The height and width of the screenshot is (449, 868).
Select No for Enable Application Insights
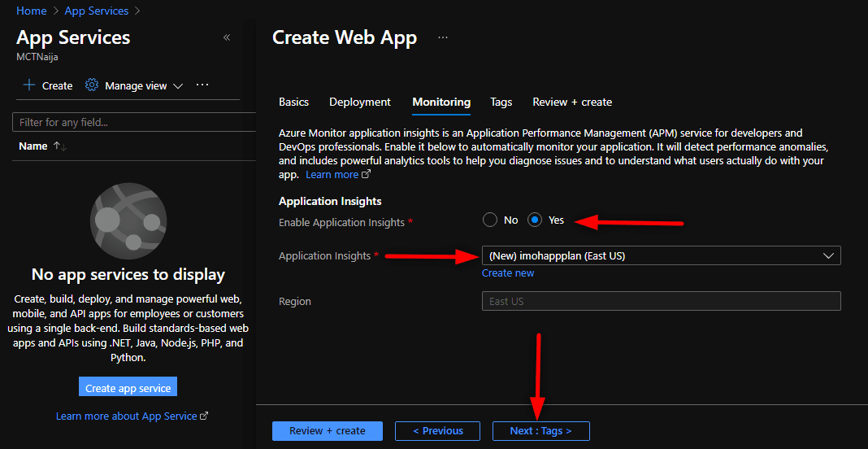tap(489, 220)
